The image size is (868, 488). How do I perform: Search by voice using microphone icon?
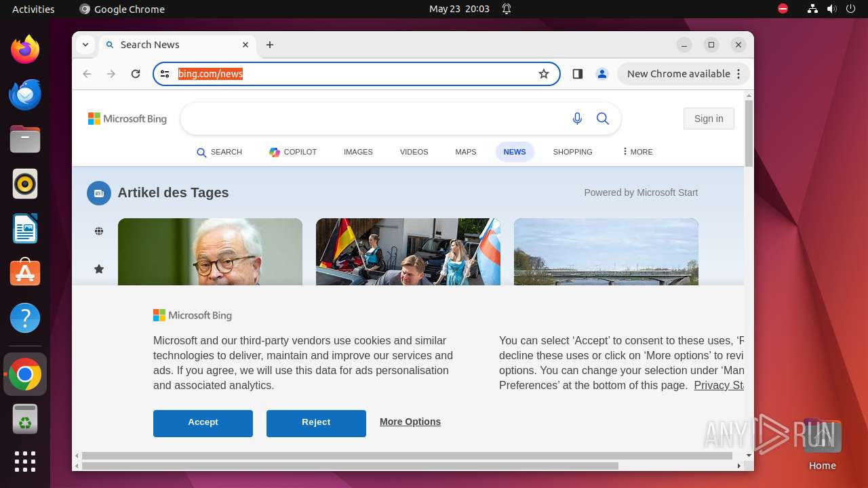click(x=577, y=119)
